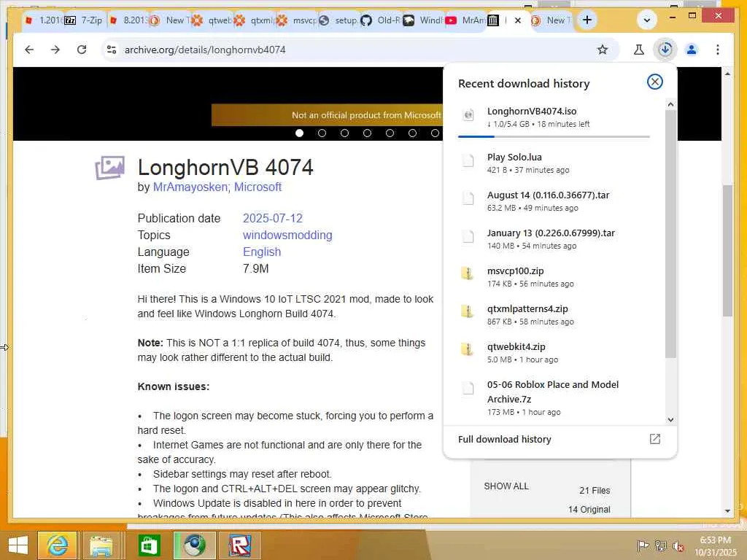Open Internet Explorer from taskbar
Viewport: 747px width, 560px height.
tap(57, 545)
